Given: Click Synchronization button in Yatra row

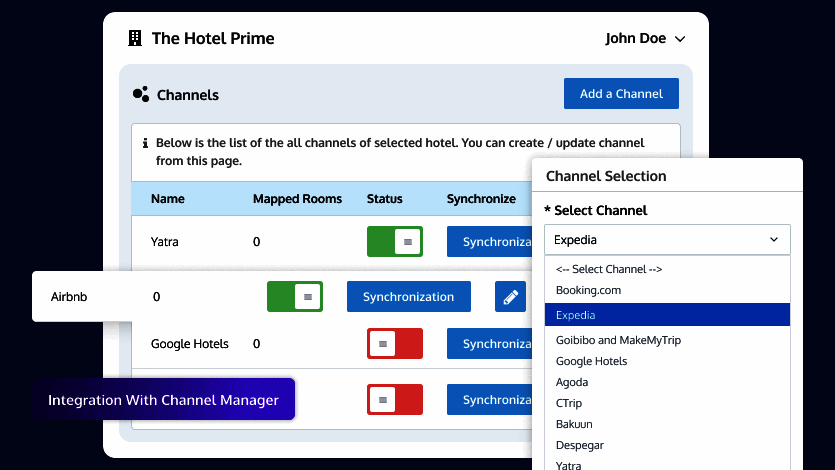Looking at the screenshot, I should click(x=488, y=241).
